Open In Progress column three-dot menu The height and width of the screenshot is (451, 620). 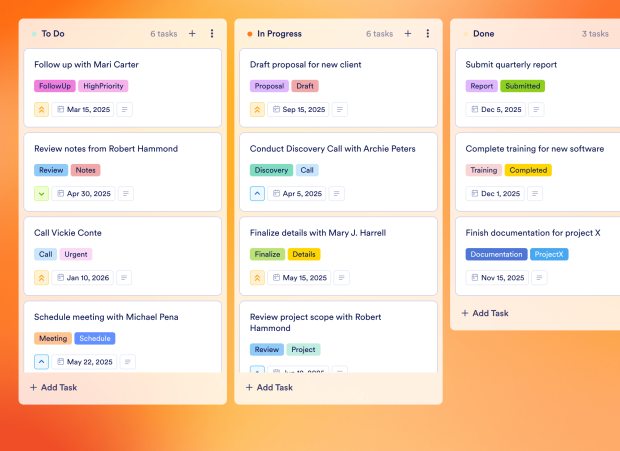tap(428, 34)
